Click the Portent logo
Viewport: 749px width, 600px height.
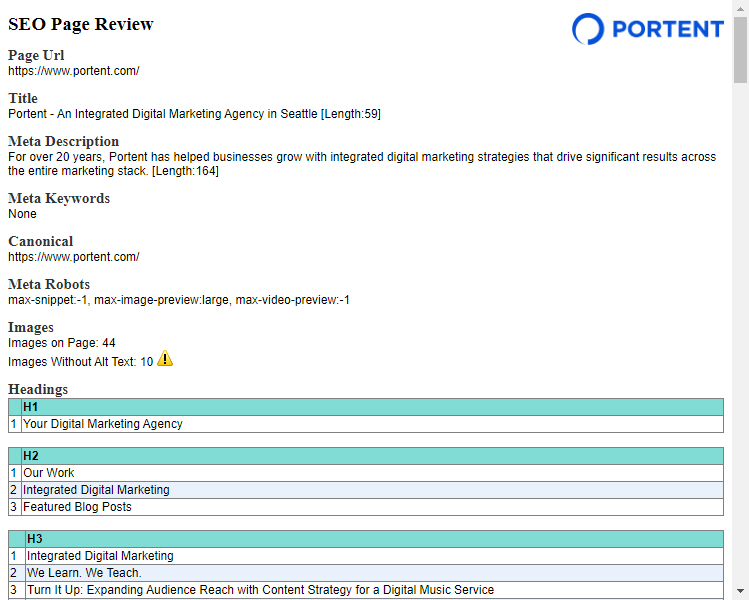(x=648, y=29)
